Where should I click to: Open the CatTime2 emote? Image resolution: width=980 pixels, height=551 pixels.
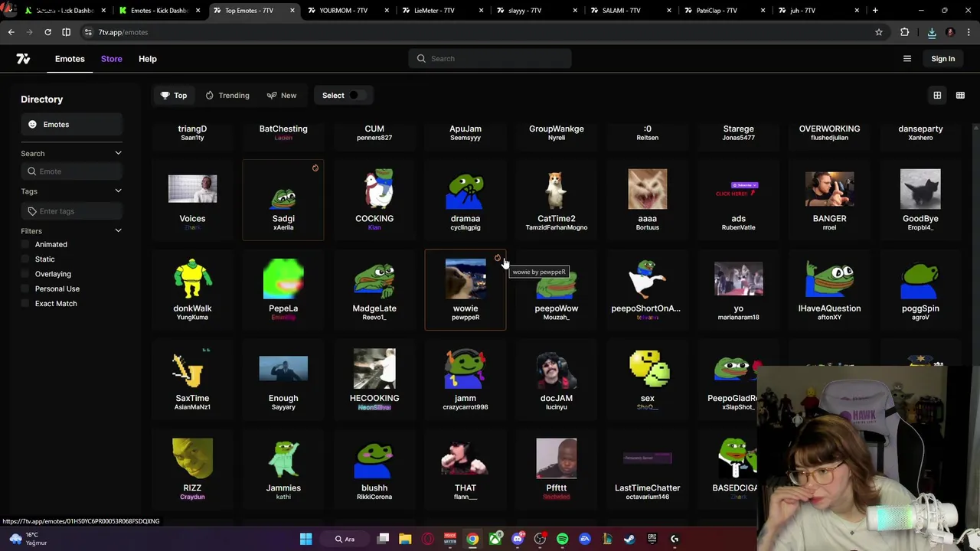coord(557,201)
